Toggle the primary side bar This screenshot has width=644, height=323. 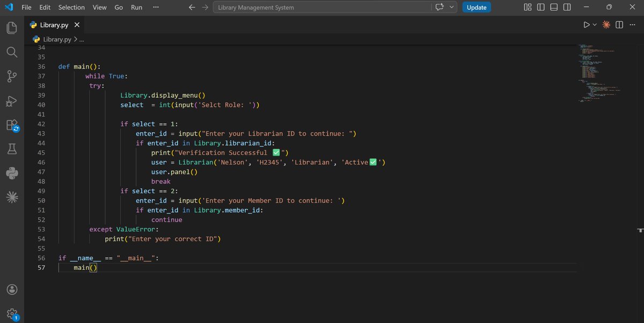coord(540,8)
